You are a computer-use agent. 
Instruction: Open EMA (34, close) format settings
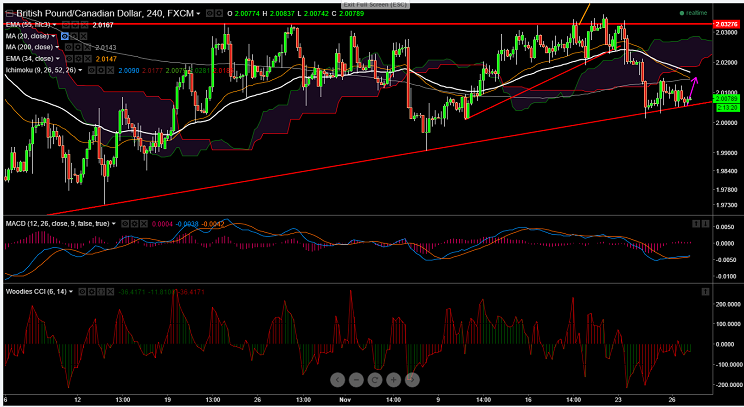point(78,59)
